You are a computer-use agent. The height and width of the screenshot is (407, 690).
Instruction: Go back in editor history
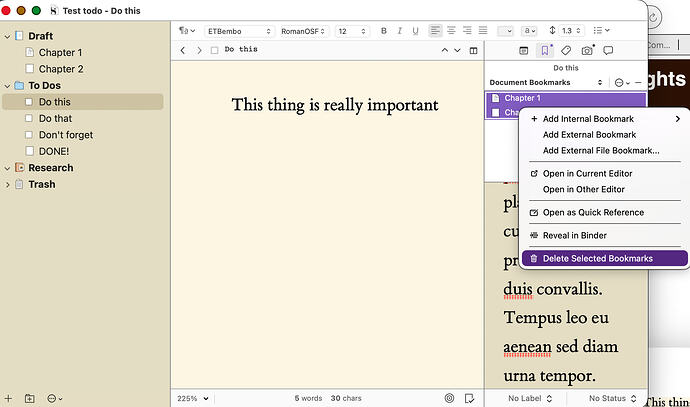click(x=183, y=50)
